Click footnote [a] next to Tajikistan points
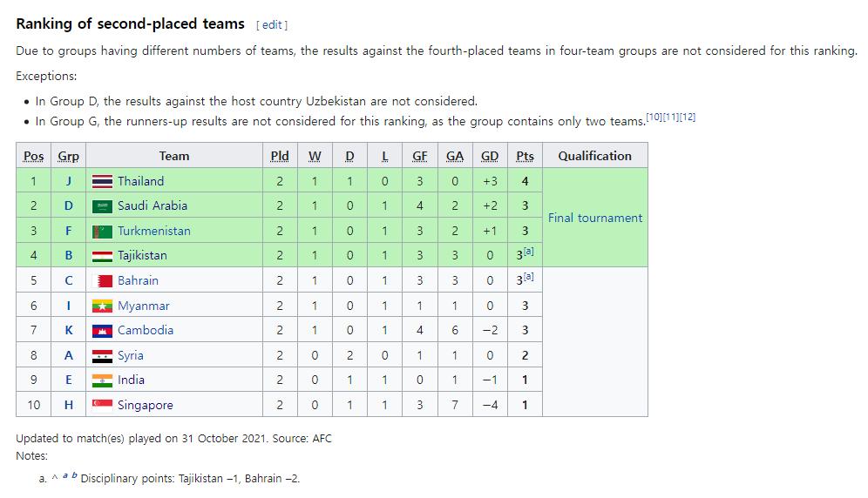The height and width of the screenshot is (498, 868). point(529,252)
